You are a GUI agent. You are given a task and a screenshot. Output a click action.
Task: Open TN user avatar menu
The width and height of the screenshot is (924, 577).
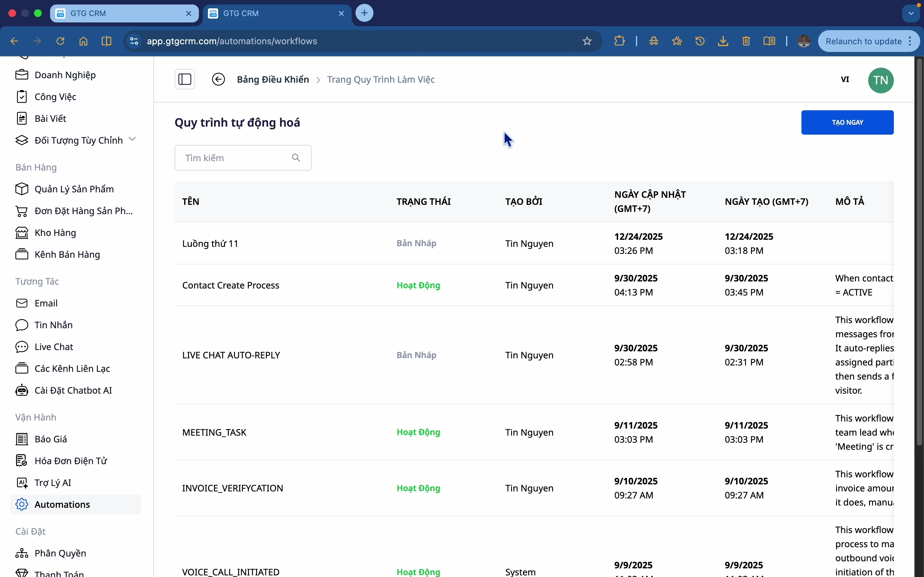(x=881, y=80)
